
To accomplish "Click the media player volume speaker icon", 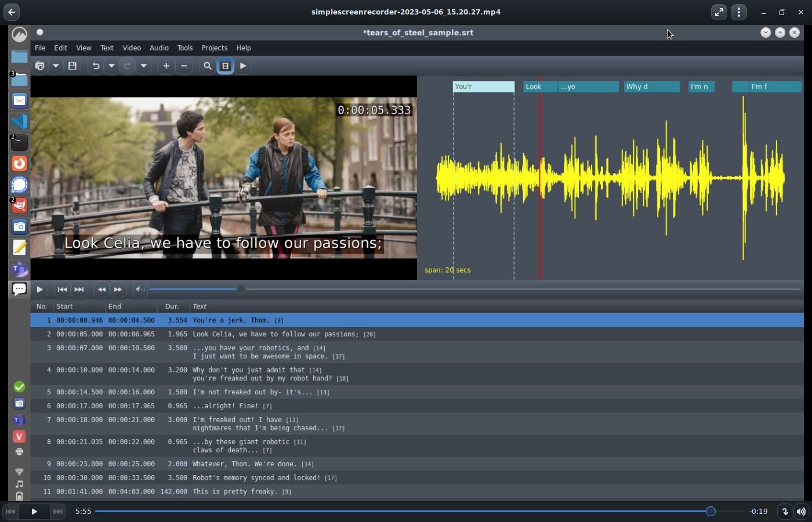I will point(801,512).
